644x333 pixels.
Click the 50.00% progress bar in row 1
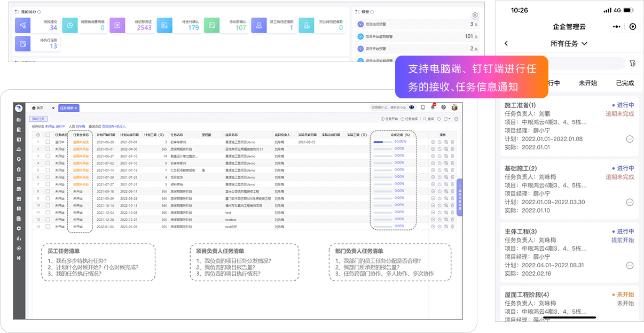(382, 142)
